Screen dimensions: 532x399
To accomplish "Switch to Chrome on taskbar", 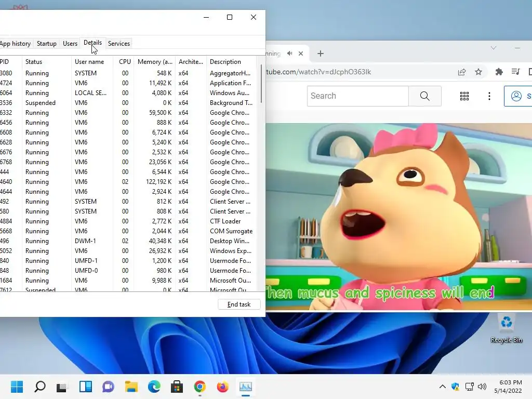I will 200,387.
